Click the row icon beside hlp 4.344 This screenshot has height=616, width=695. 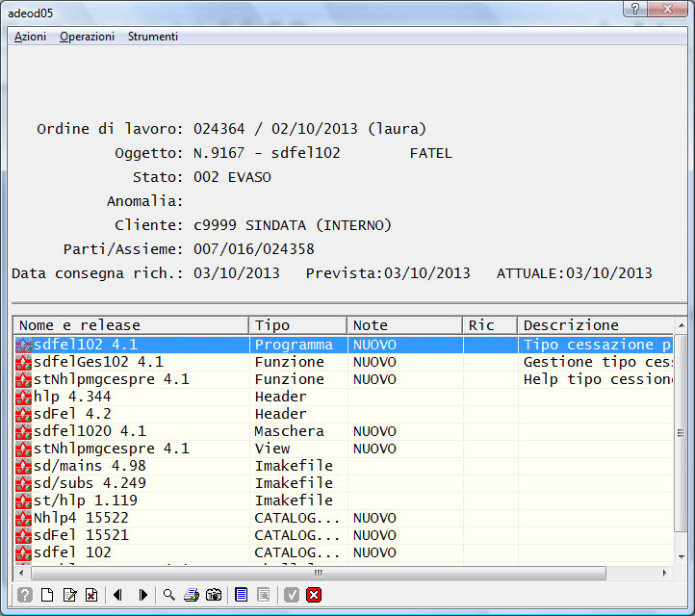pyautogui.click(x=23, y=397)
